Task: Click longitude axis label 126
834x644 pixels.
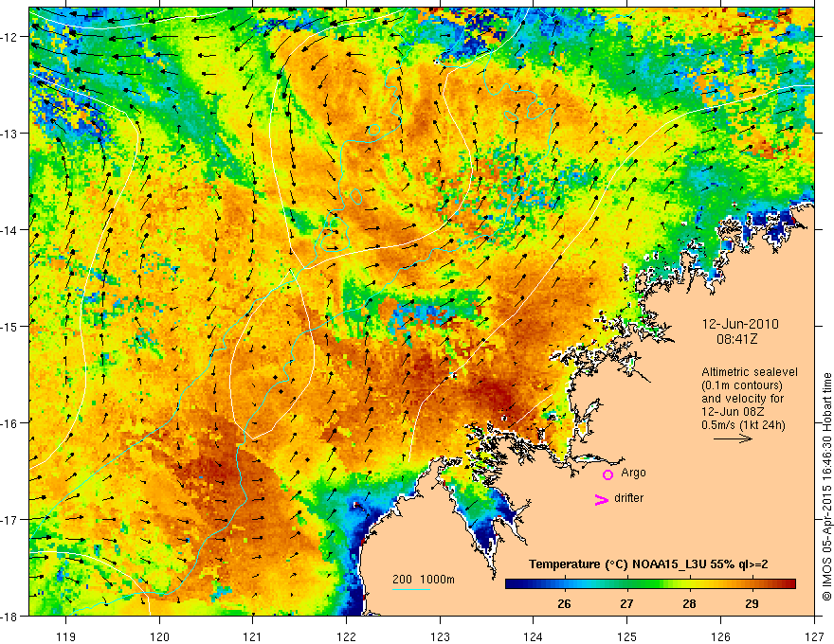Action: tap(720, 636)
